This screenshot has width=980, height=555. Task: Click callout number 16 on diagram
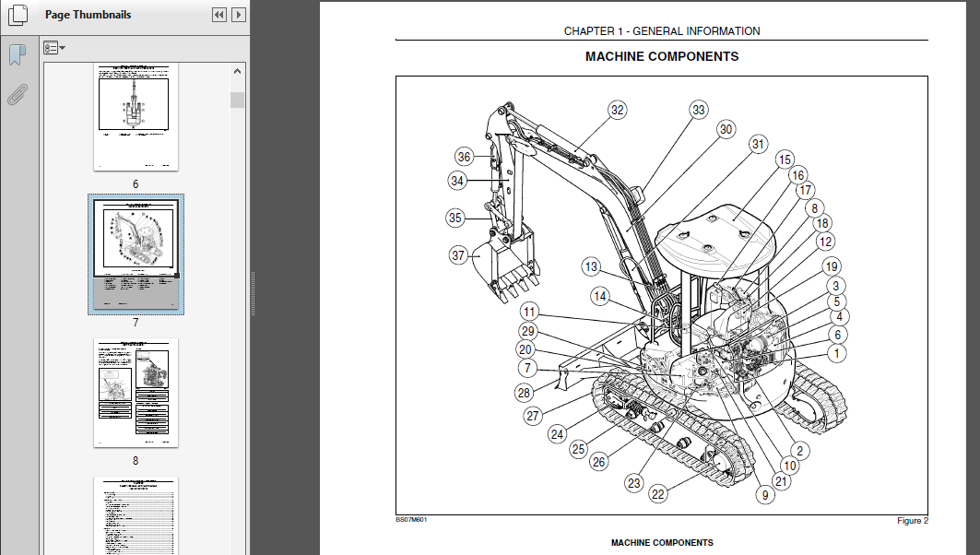coord(798,175)
